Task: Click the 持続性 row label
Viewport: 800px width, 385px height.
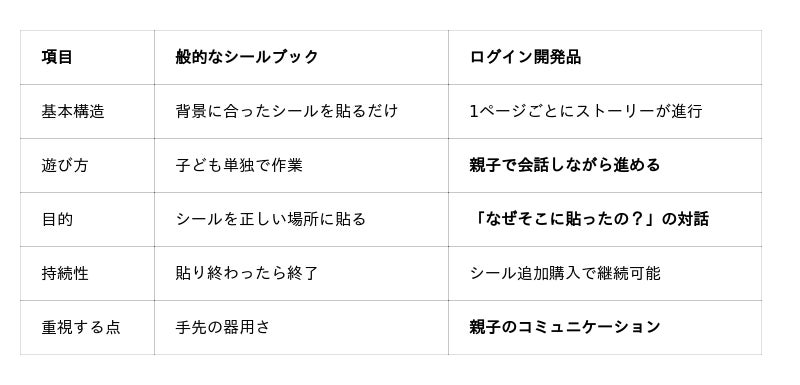Action: [x=64, y=273]
